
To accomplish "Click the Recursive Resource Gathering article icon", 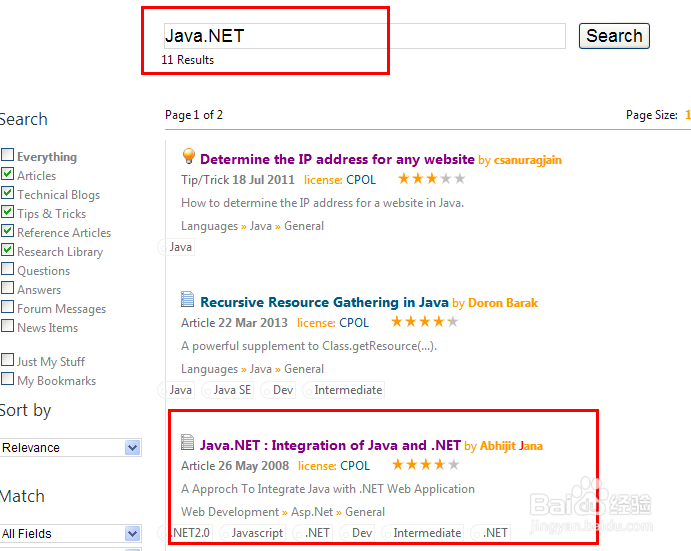I will (188, 300).
